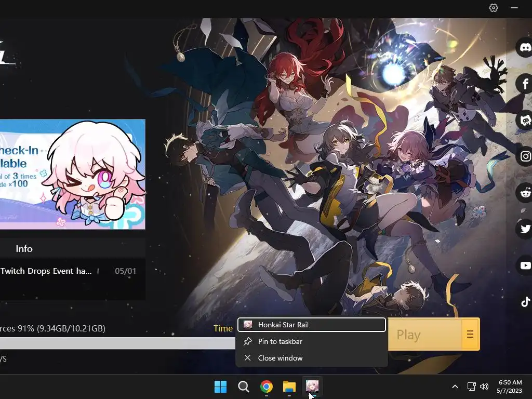Open launcher settings gear icon

(494, 8)
